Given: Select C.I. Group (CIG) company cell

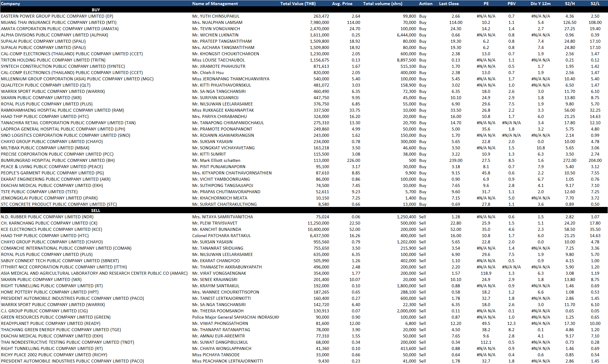Looking at the screenshot, I should (x=44, y=311).
